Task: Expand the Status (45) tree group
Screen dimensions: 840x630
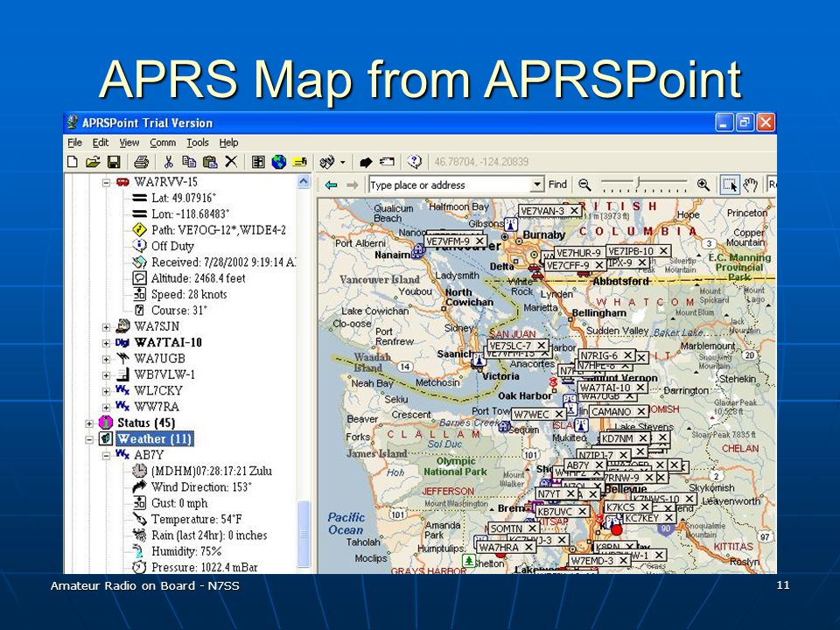Action: tap(89, 423)
